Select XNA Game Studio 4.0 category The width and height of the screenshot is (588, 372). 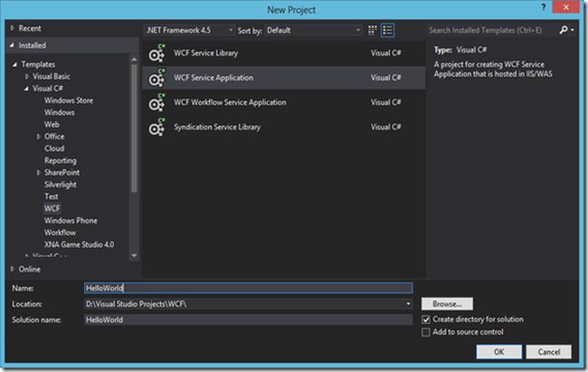pos(79,244)
